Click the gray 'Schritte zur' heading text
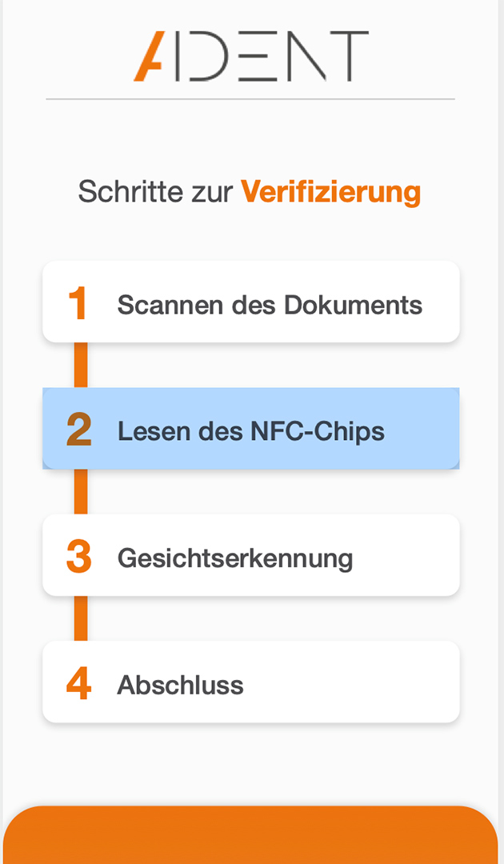The height and width of the screenshot is (864, 504). point(156,192)
